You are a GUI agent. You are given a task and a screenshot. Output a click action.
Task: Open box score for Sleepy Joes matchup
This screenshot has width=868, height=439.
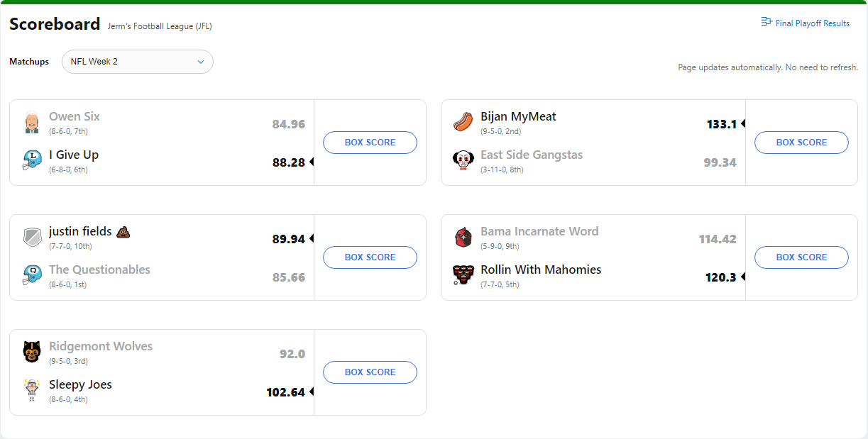[x=370, y=372]
